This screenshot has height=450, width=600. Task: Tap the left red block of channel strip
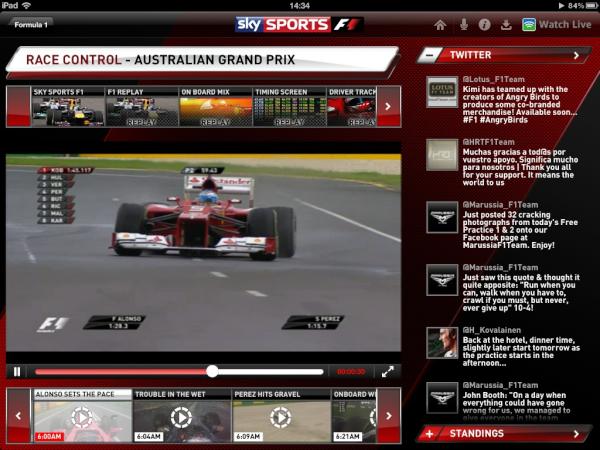tap(18, 106)
